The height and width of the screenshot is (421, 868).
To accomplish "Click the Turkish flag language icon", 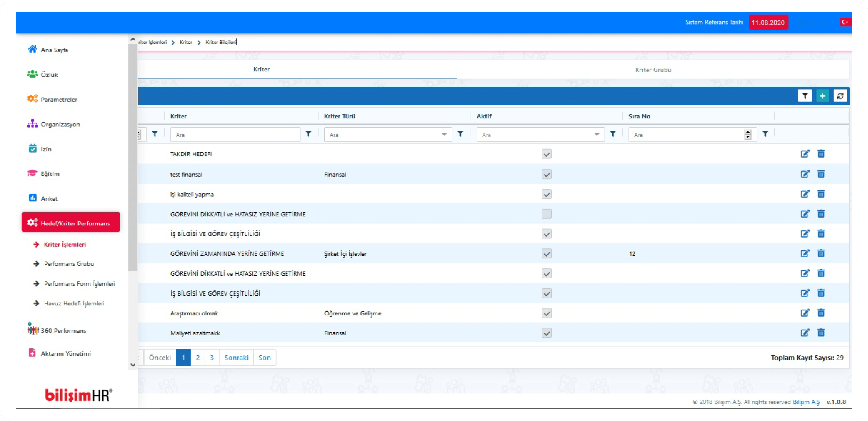I will [x=845, y=22].
